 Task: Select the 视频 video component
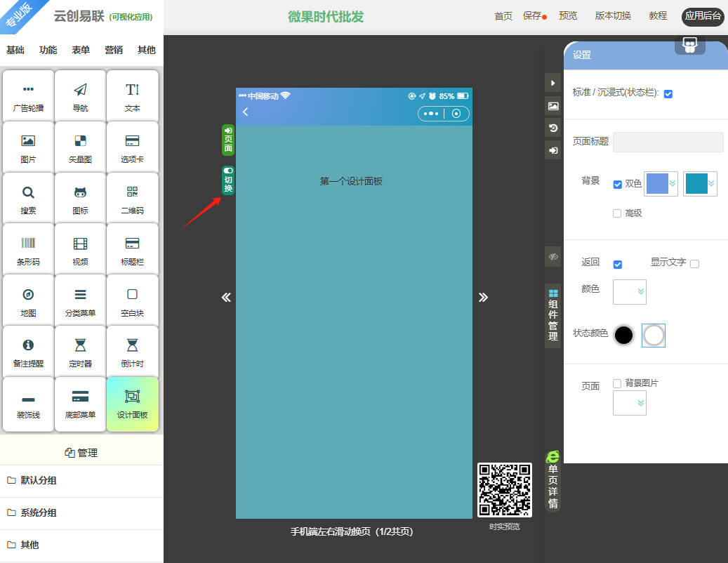(x=80, y=250)
